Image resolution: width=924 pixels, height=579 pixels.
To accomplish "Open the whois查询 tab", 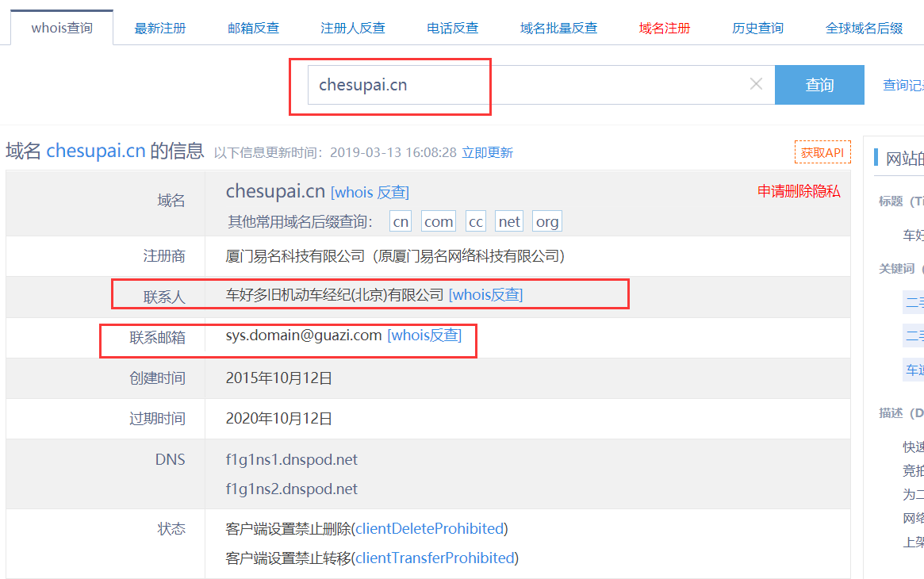I will click(x=62, y=28).
